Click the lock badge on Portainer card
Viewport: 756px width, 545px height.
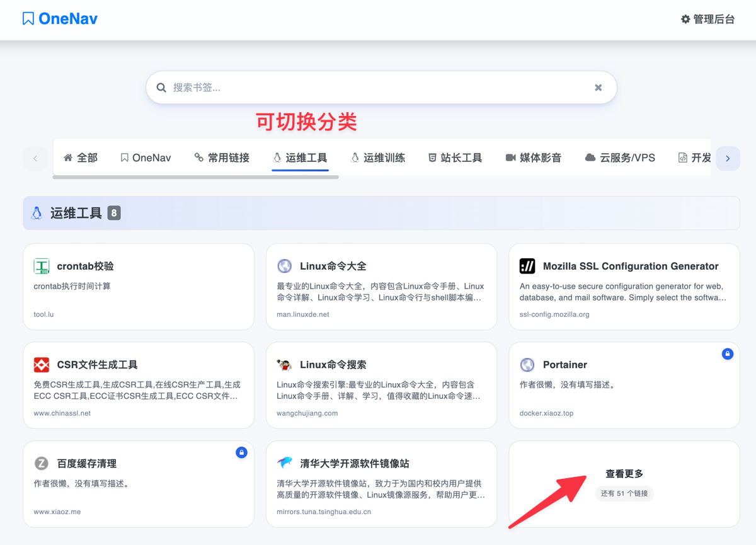click(728, 354)
